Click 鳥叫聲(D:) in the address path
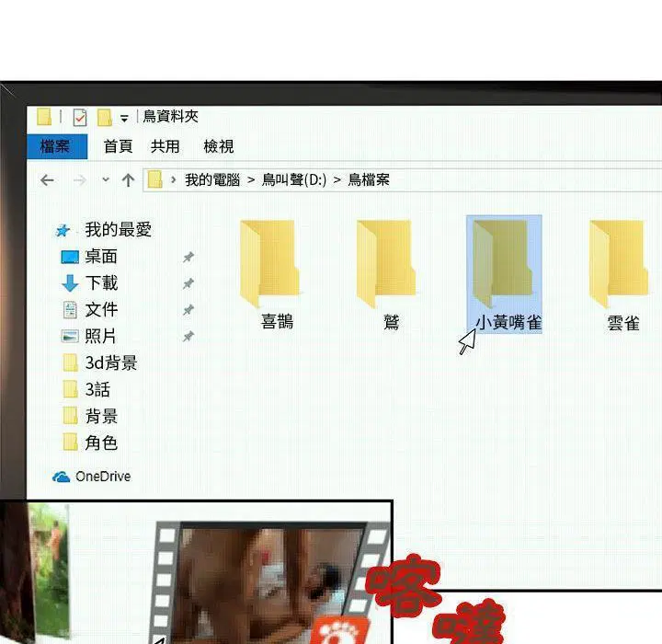This screenshot has width=662, height=644. (294, 180)
